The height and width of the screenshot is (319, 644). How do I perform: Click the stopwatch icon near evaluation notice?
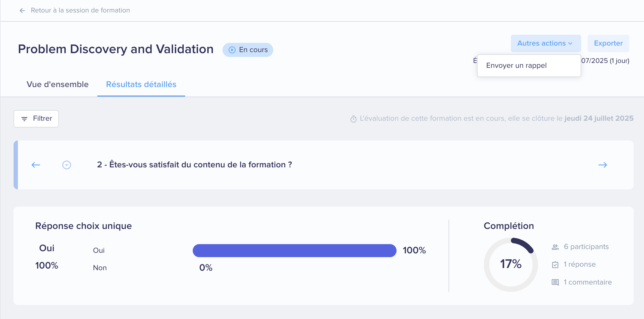click(353, 119)
